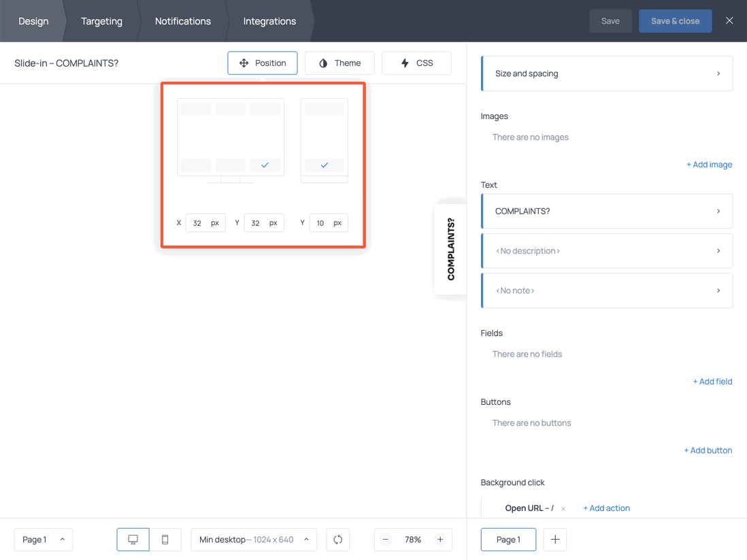Image resolution: width=747 pixels, height=560 pixels.
Task: Add an image using the Add image link
Action: [710, 164]
